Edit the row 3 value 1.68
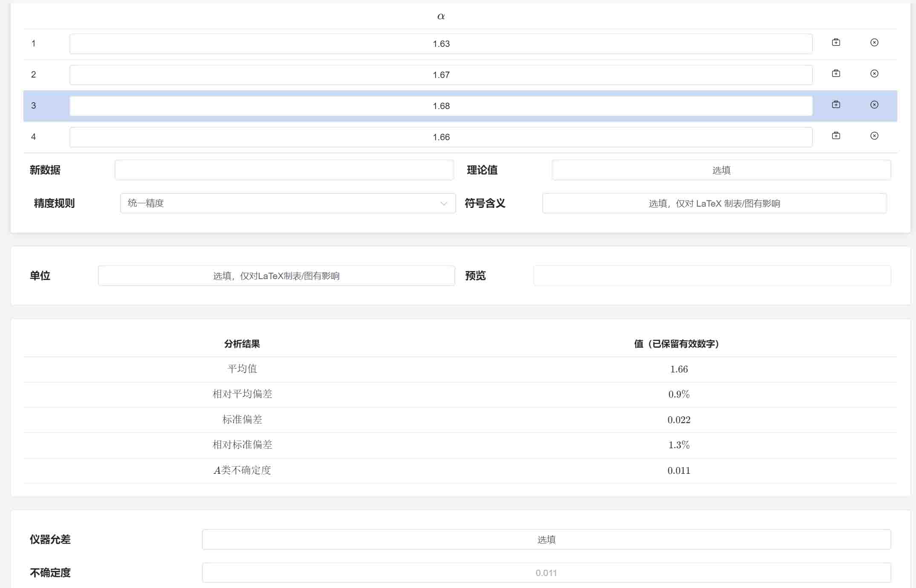 (x=441, y=106)
